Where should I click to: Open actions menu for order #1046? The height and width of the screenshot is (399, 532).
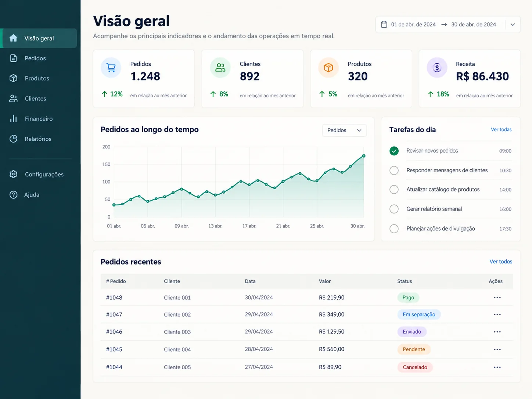pos(497,332)
